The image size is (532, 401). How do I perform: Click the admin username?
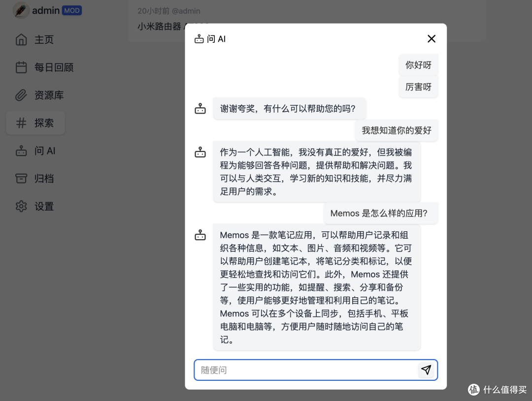point(46,10)
